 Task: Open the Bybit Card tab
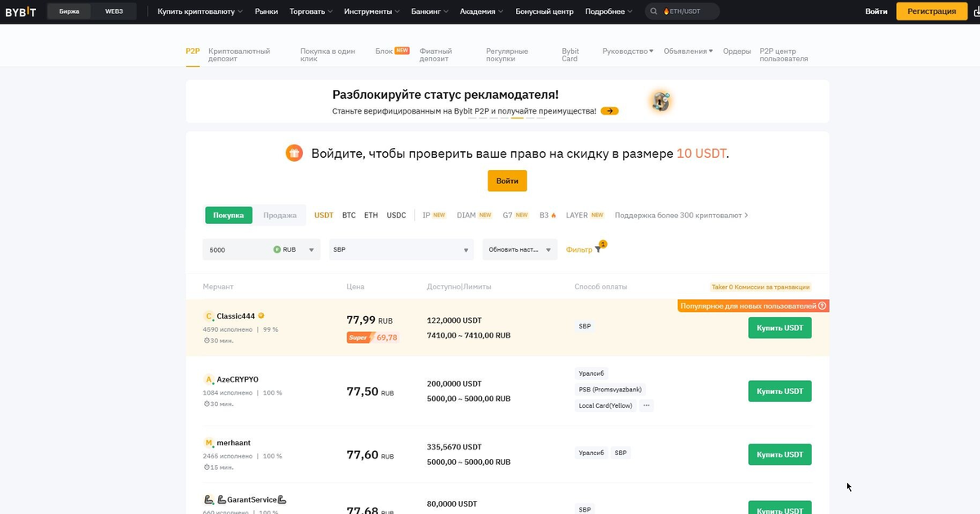pos(570,55)
